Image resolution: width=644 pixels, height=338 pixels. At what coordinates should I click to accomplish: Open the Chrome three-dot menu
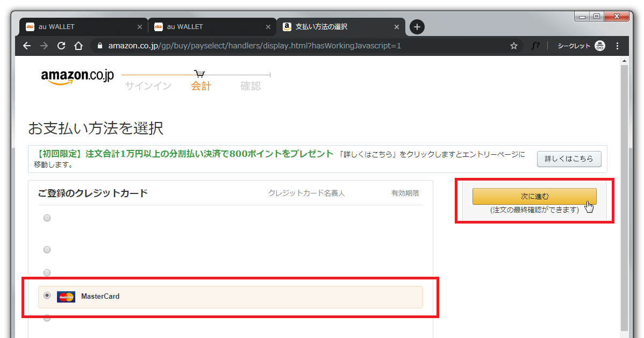point(617,46)
